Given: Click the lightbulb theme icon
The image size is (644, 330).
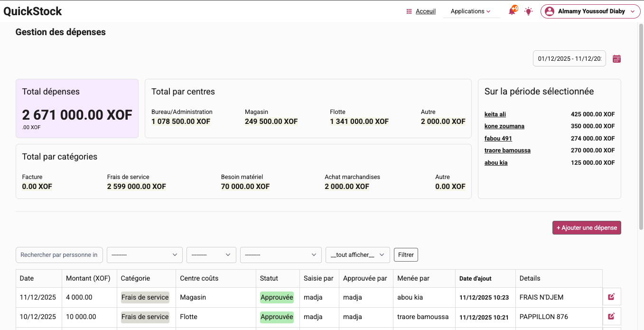Looking at the screenshot, I should 528,11.
